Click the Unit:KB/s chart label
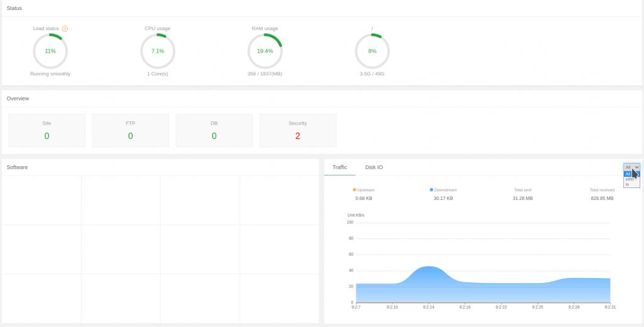The image size is (644, 327). click(356, 215)
